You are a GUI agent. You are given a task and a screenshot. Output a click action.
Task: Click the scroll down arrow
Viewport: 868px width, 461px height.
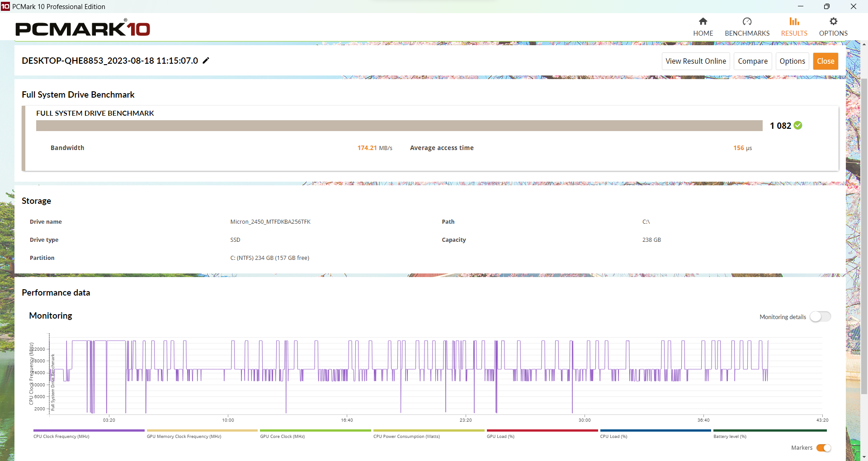click(864, 457)
